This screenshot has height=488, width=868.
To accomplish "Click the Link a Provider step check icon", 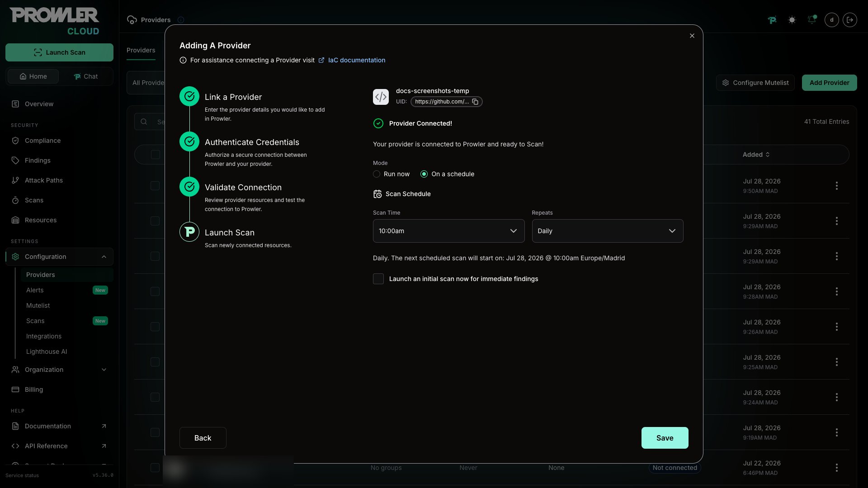I will click(x=189, y=96).
